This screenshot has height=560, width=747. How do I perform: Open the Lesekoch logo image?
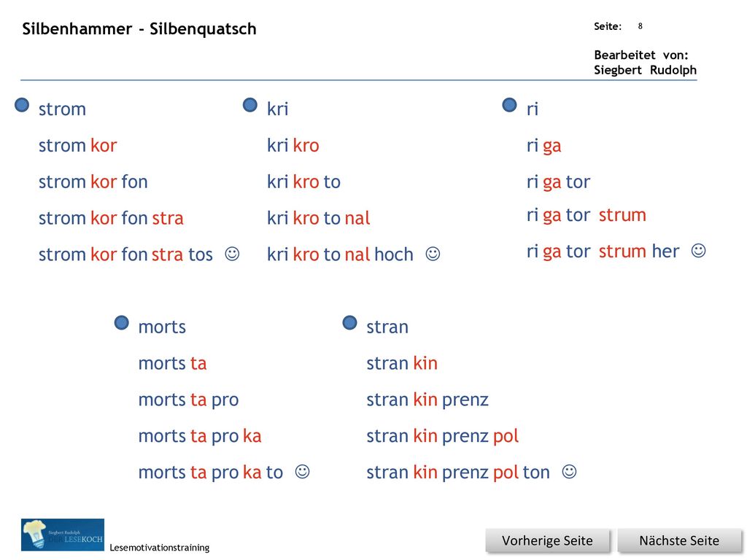click(63, 534)
